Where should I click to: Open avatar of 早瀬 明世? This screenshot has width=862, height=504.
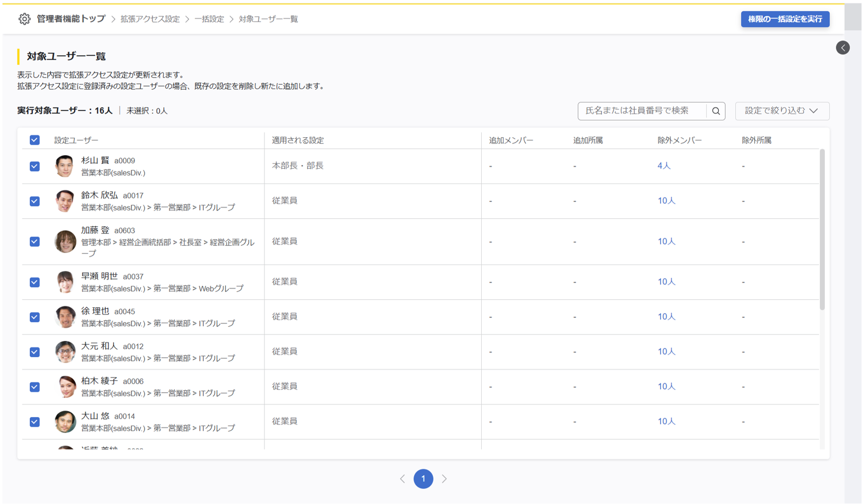65,282
